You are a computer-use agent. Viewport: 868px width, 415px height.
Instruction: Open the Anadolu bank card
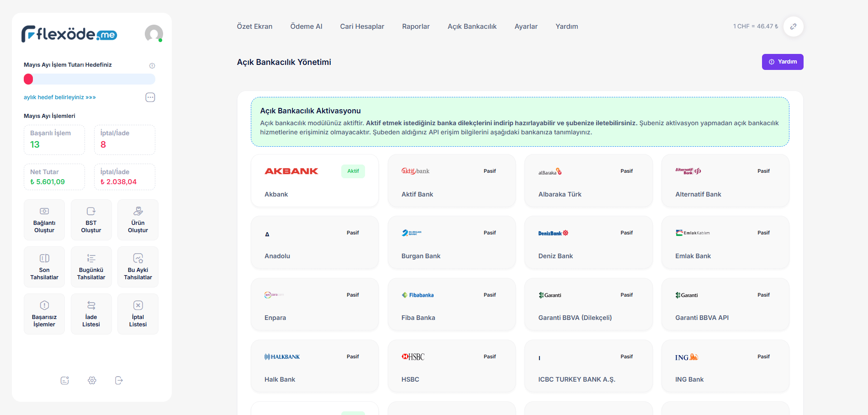click(315, 242)
